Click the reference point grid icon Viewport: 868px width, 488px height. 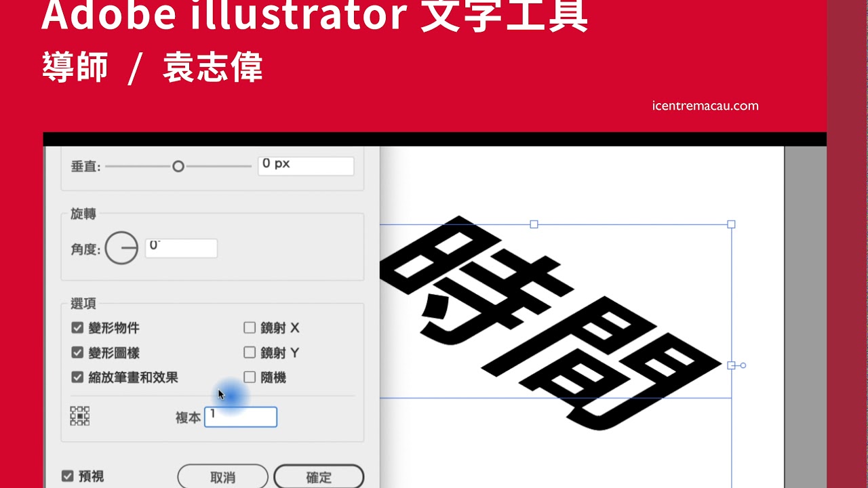(x=80, y=416)
